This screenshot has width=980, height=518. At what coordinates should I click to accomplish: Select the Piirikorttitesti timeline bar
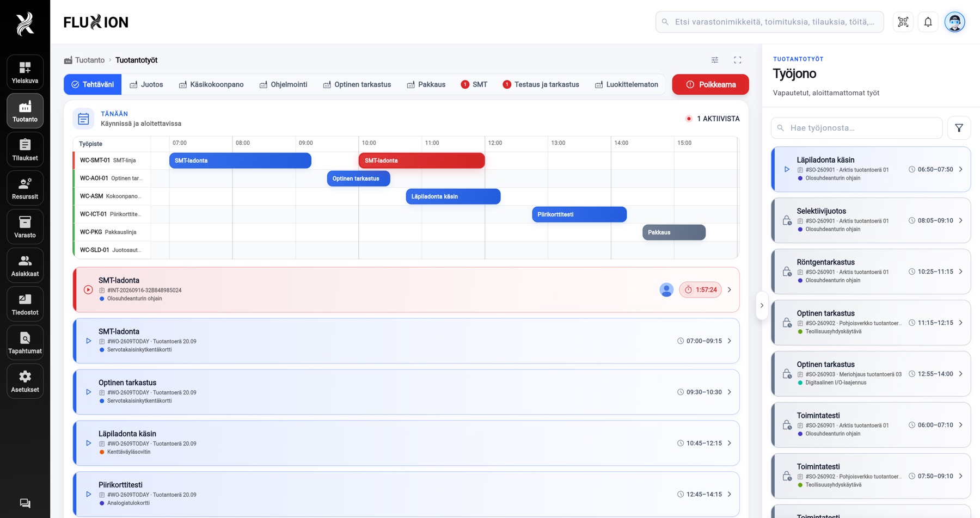pyautogui.click(x=579, y=214)
